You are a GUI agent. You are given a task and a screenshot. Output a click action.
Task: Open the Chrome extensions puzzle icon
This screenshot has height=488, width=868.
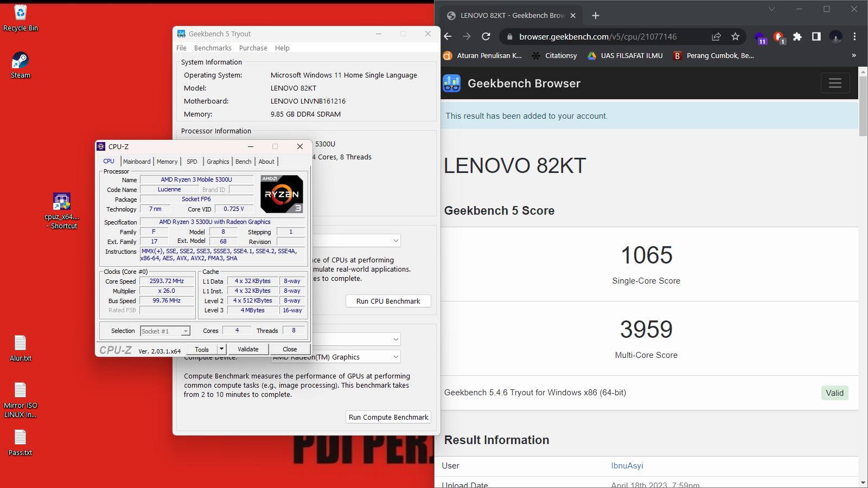click(797, 36)
